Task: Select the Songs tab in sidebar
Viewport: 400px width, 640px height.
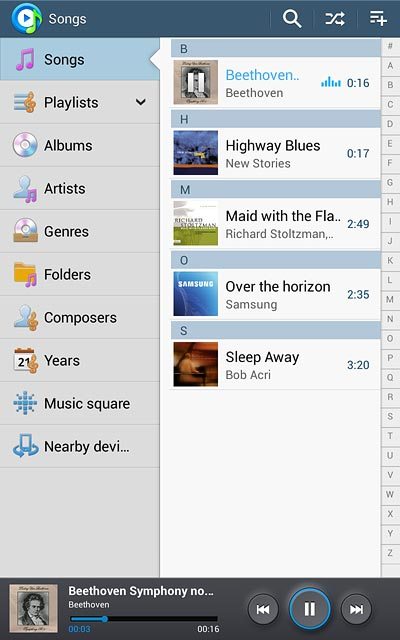Action: tap(80, 59)
